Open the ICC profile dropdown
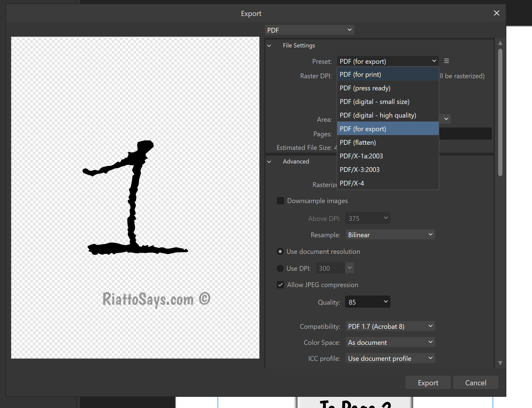The image size is (532, 408). (390, 358)
